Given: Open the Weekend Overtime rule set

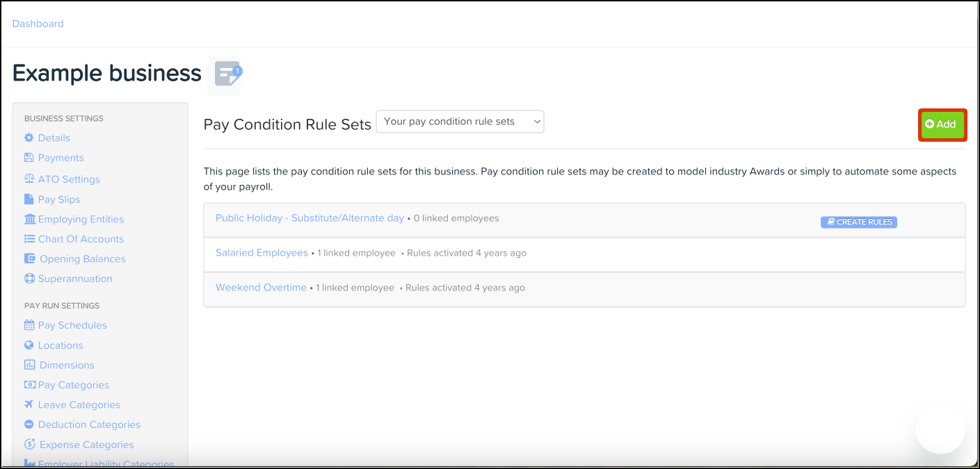Looking at the screenshot, I should (261, 288).
